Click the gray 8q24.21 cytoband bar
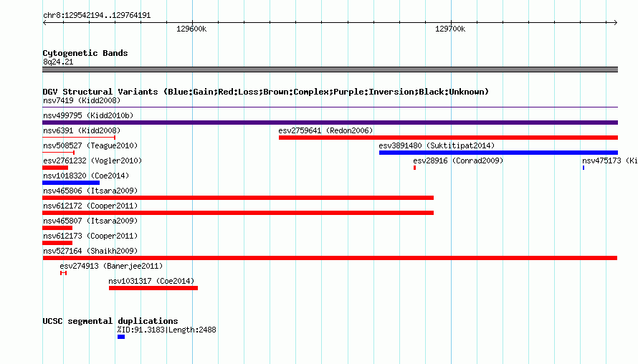 [x=330, y=70]
